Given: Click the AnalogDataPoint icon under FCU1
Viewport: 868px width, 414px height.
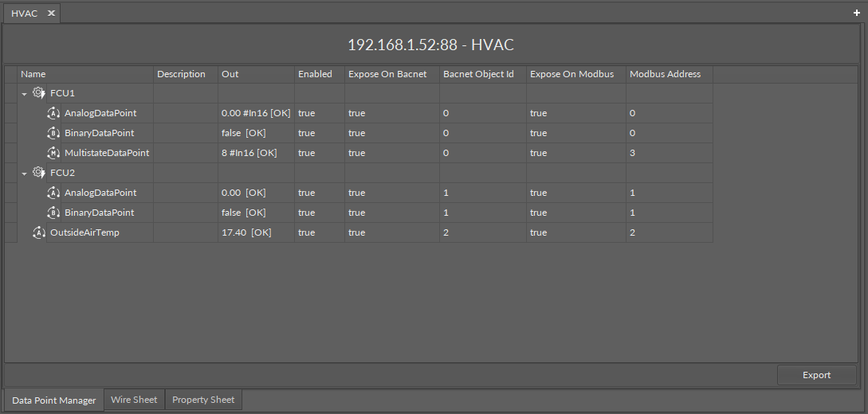Looking at the screenshot, I should [53, 113].
